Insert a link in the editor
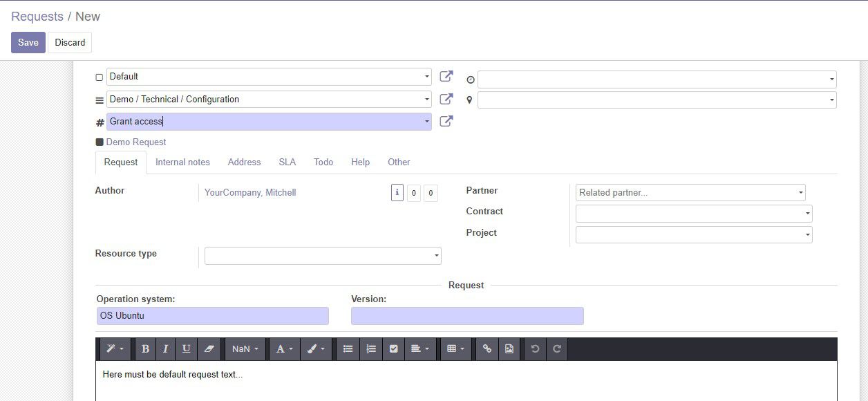868x401 pixels. click(487, 349)
